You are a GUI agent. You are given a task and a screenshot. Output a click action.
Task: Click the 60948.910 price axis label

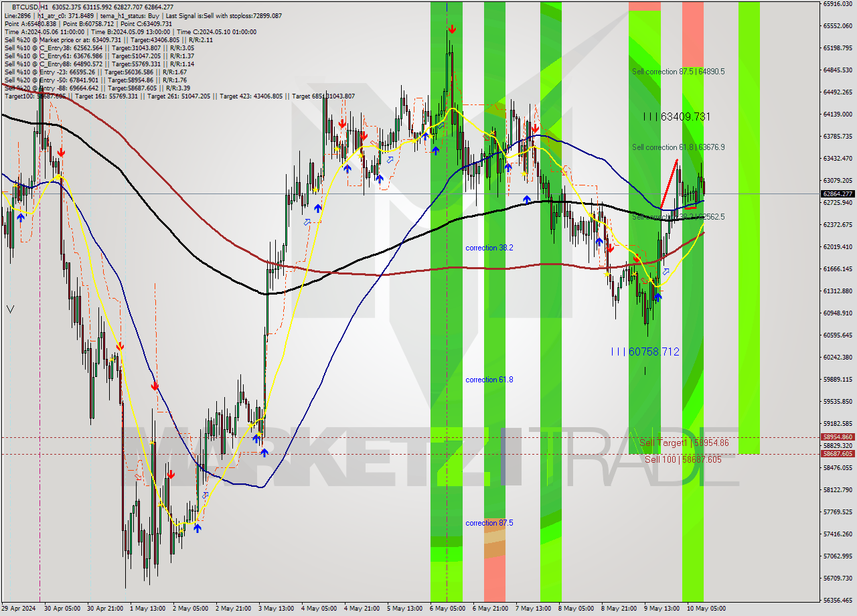pos(837,313)
